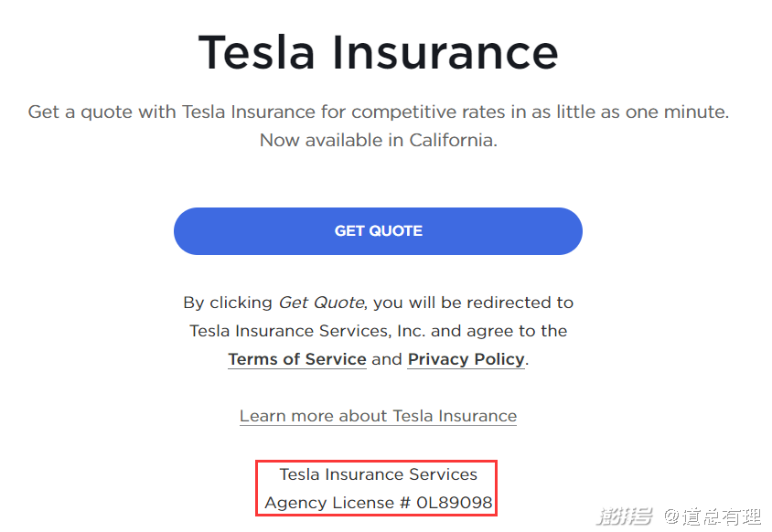Click the 澎湃号 watermark logo
Image resolution: width=772 pixels, height=532 pixels.
point(625,517)
